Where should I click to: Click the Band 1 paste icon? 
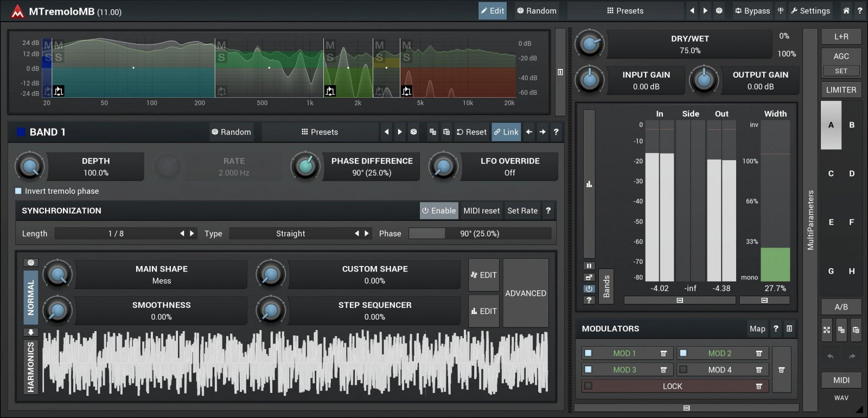pos(446,132)
